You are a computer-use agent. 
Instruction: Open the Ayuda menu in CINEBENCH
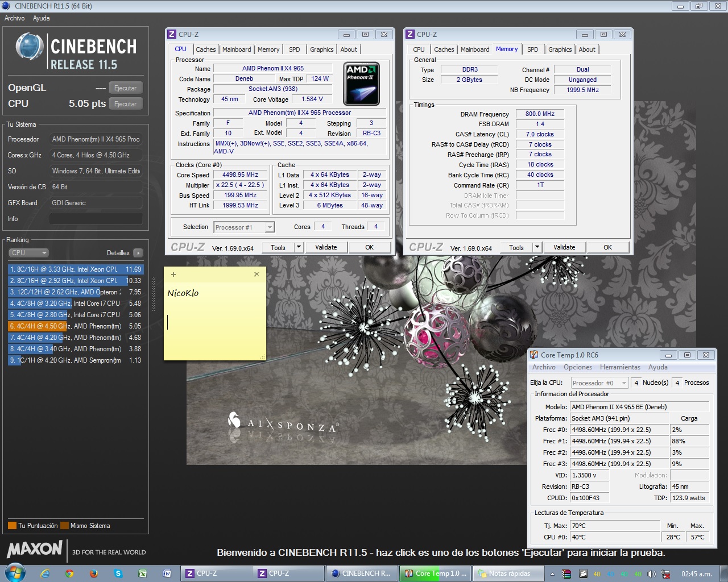(42, 18)
